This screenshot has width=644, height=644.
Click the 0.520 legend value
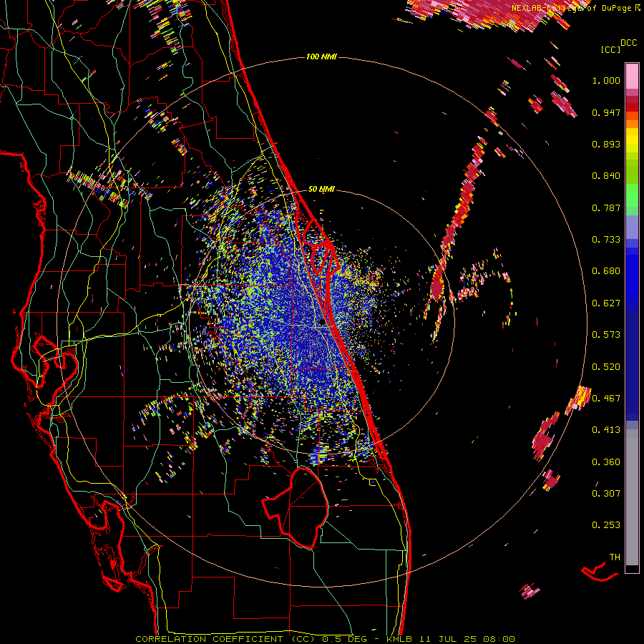[x=606, y=367]
